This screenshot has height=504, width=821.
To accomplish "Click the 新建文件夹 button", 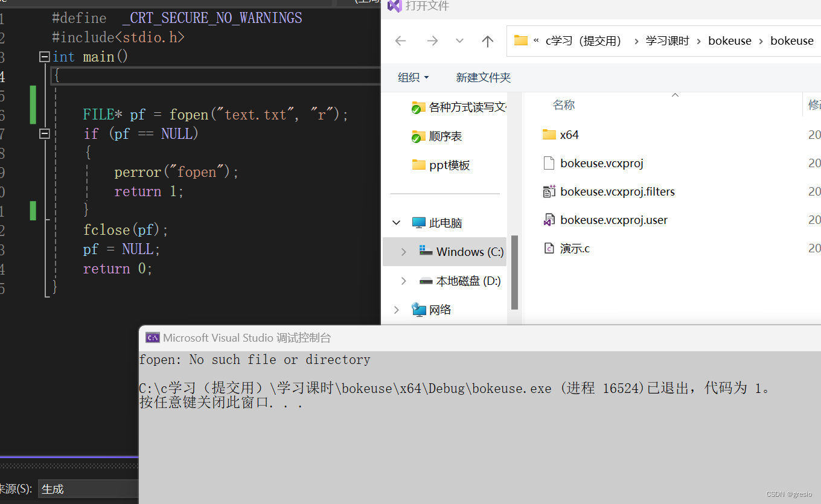I will pyautogui.click(x=484, y=77).
